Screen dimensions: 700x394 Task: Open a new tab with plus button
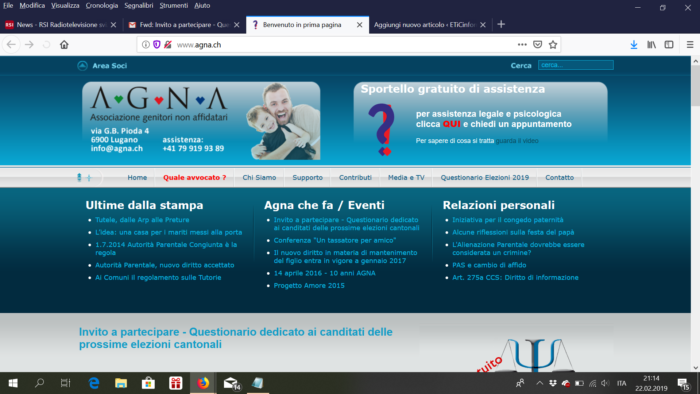[501, 25]
